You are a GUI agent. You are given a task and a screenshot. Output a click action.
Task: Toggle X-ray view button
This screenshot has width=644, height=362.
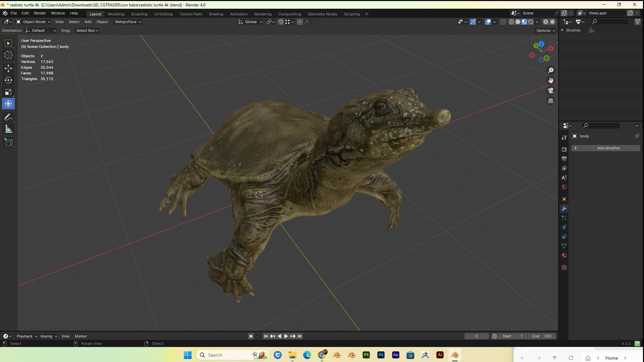[503, 22]
